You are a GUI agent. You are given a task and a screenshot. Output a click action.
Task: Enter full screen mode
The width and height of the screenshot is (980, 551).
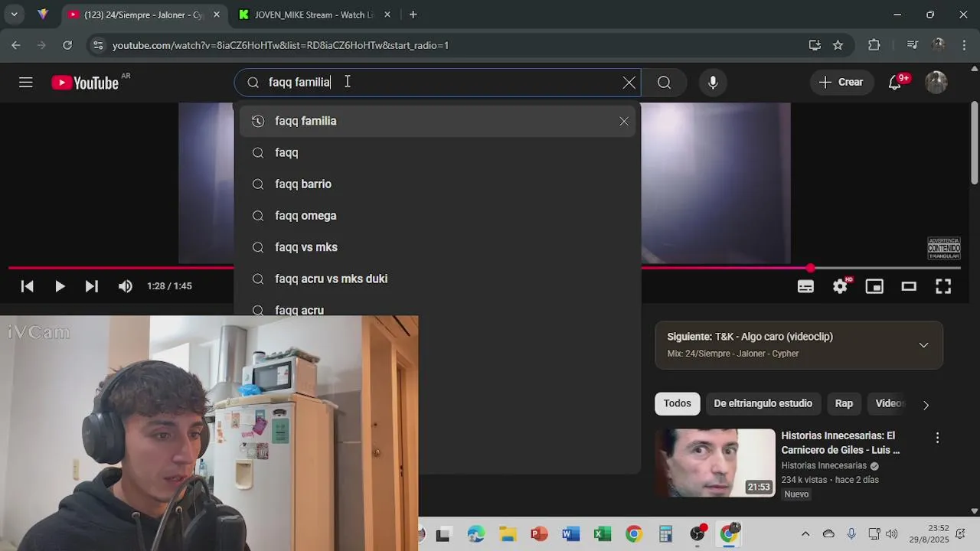943,286
